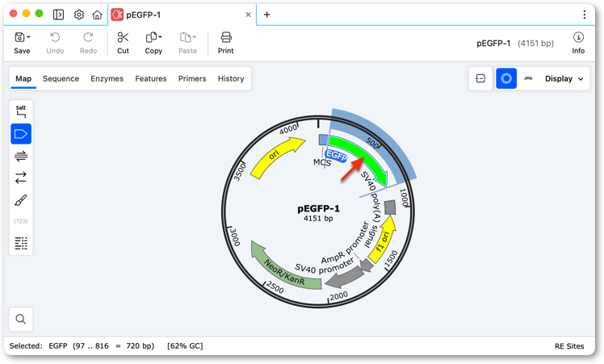This screenshot has width=604, height=364.
Task: Open the Enzymes tab
Action: (x=107, y=78)
